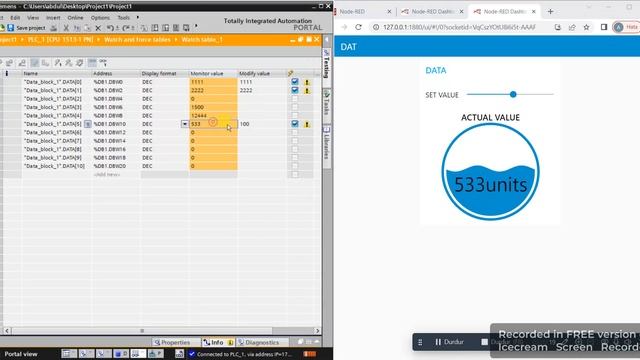This screenshot has height=360, width=640.
Task: Expand the TIA toolbar overflow arrow
Action: click(x=196, y=27)
